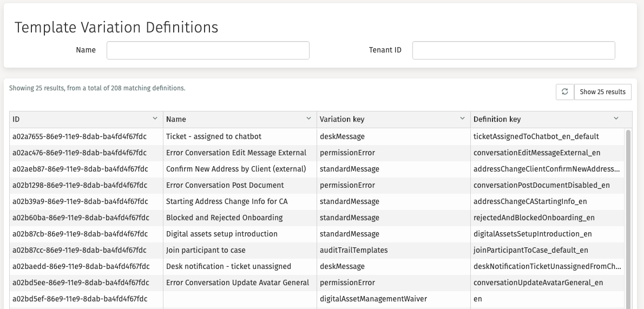Viewport: 644px width, 309px height.
Task: Click the Show 25 results button
Action: coord(602,92)
